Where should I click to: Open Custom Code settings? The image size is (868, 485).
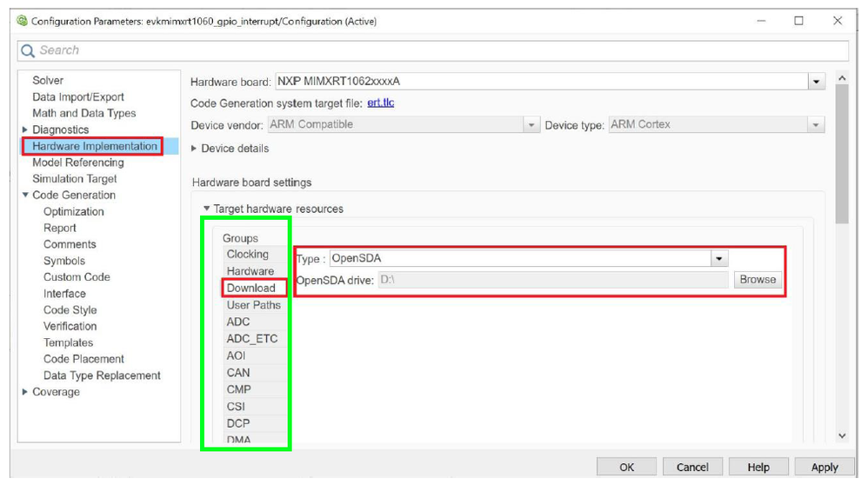click(x=77, y=276)
